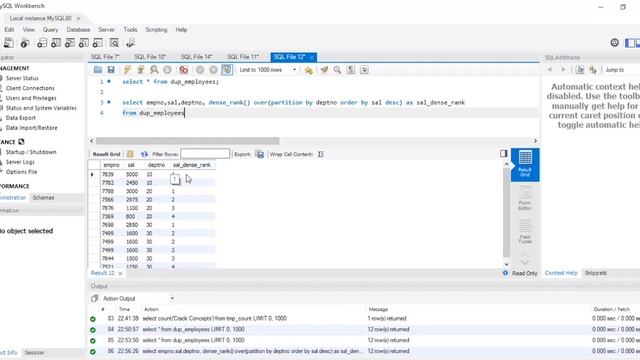The image size is (640, 360).
Task: Click the Search table data toolbar icon
Action: pos(114,43)
